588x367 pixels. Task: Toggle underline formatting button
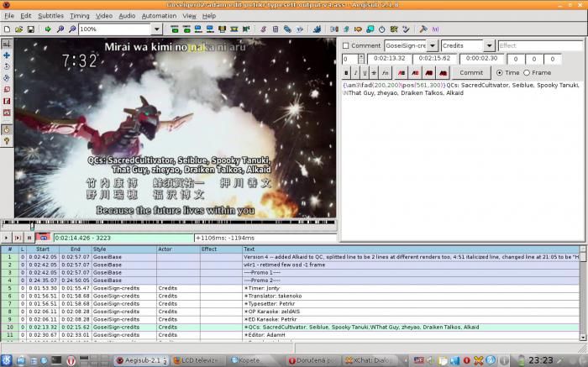[365, 73]
